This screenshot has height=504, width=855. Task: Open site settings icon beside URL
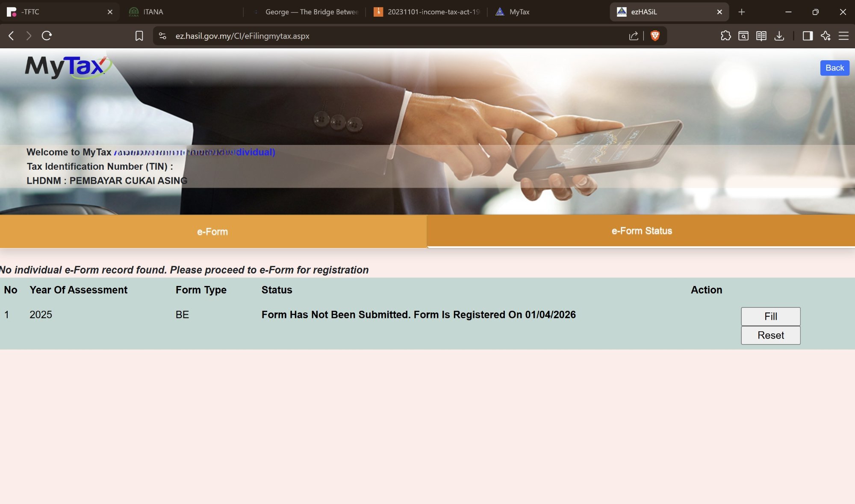pyautogui.click(x=162, y=36)
